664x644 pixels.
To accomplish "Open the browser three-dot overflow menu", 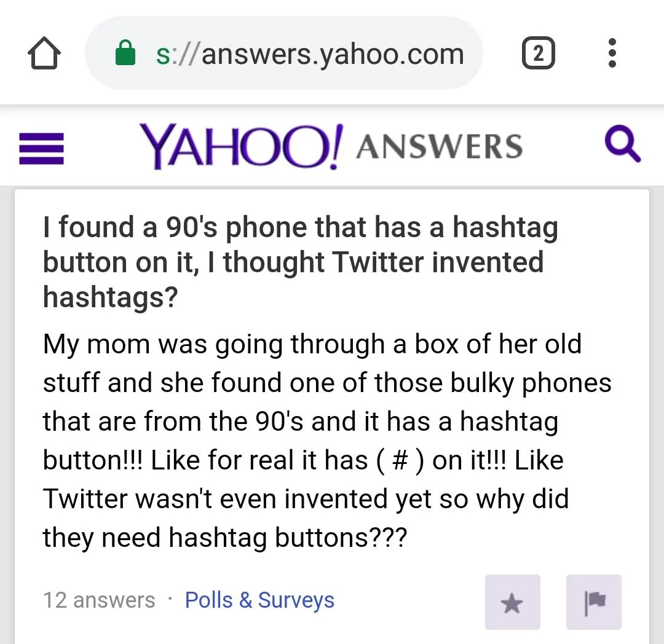I will (612, 53).
